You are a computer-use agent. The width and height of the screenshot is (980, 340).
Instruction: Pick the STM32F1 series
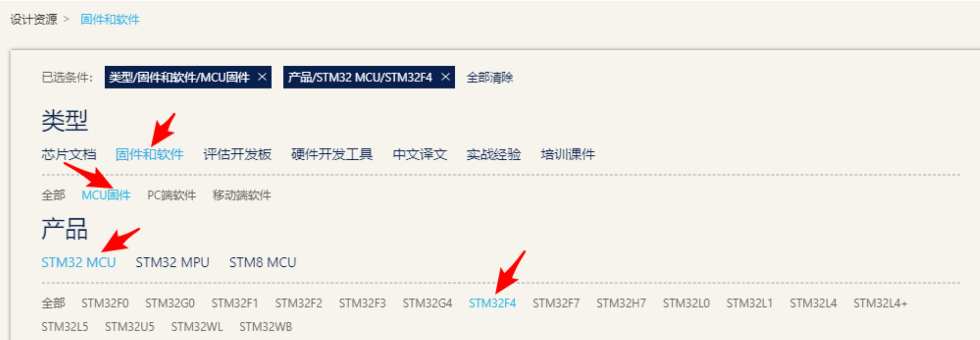[x=235, y=303]
